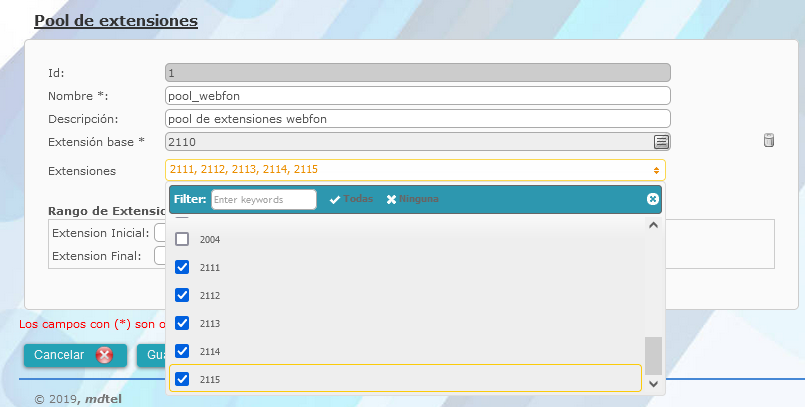The image size is (805, 407).
Task: Uncheck extension 2111 checkbox
Action: pyautogui.click(x=182, y=268)
